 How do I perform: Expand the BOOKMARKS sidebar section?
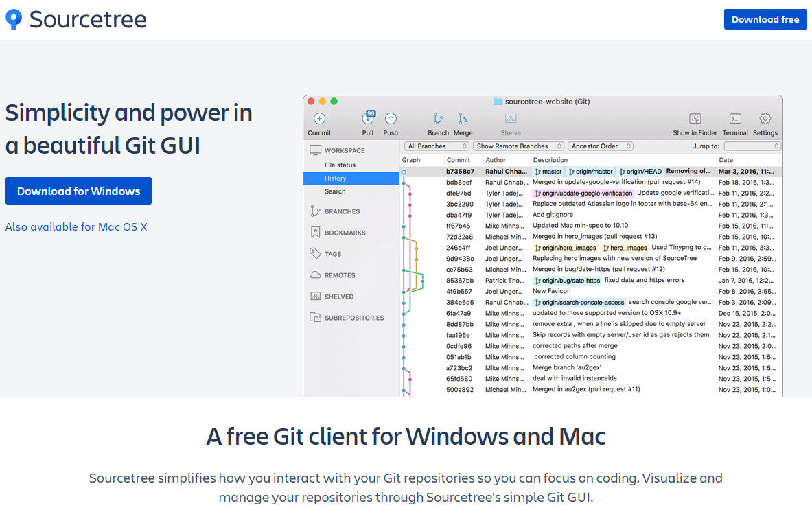pyautogui.click(x=345, y=233)
